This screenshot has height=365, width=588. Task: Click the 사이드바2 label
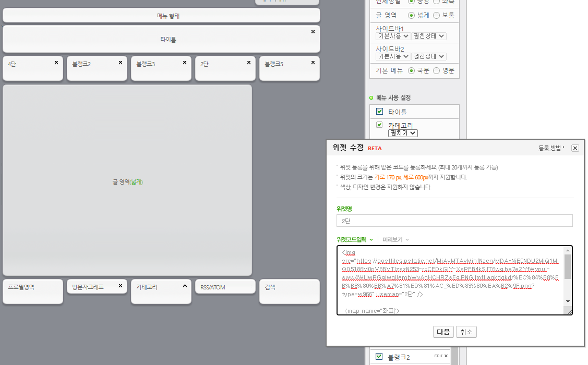[390, 48]
